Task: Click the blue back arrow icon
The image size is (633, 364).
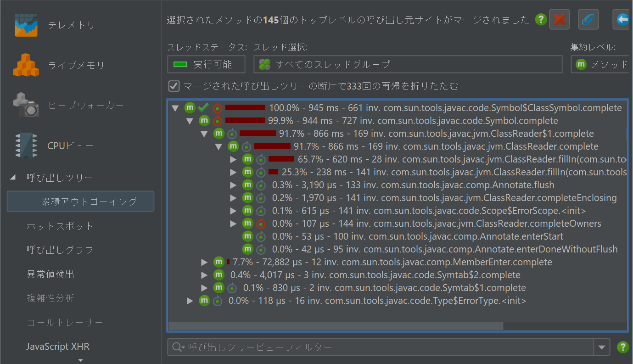Action: click(x=622, y=19)
